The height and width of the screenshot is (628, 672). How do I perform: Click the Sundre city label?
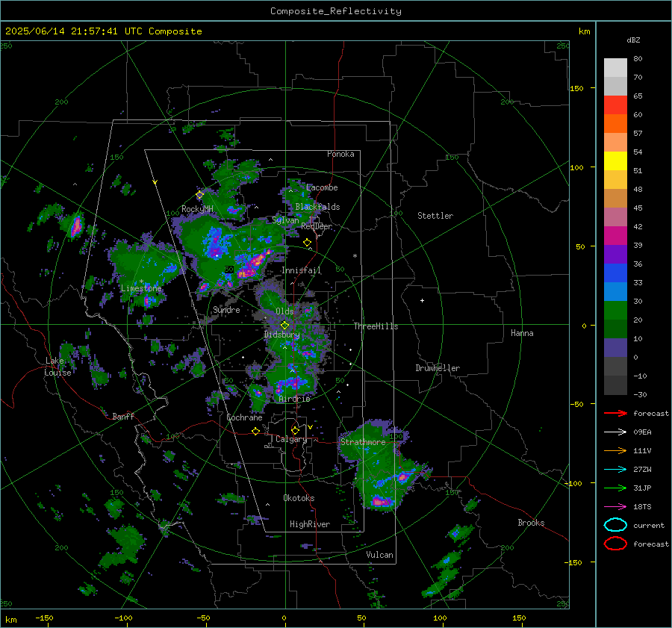point(226,310)
